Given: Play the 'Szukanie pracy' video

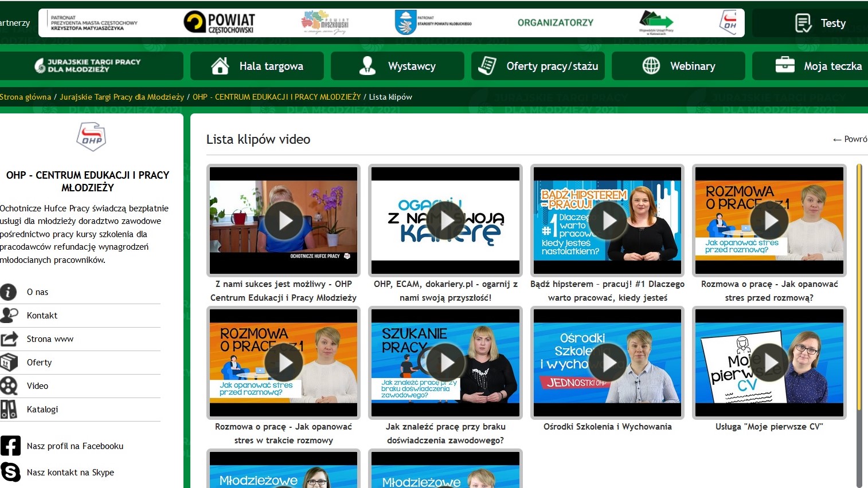Looking at the screenshot, I should pos(445,363).
